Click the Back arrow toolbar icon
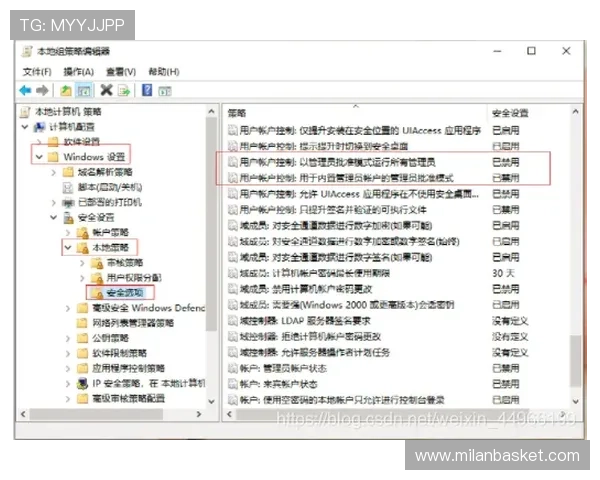This screenshot has width=600, height=480. tap(25, 91)
